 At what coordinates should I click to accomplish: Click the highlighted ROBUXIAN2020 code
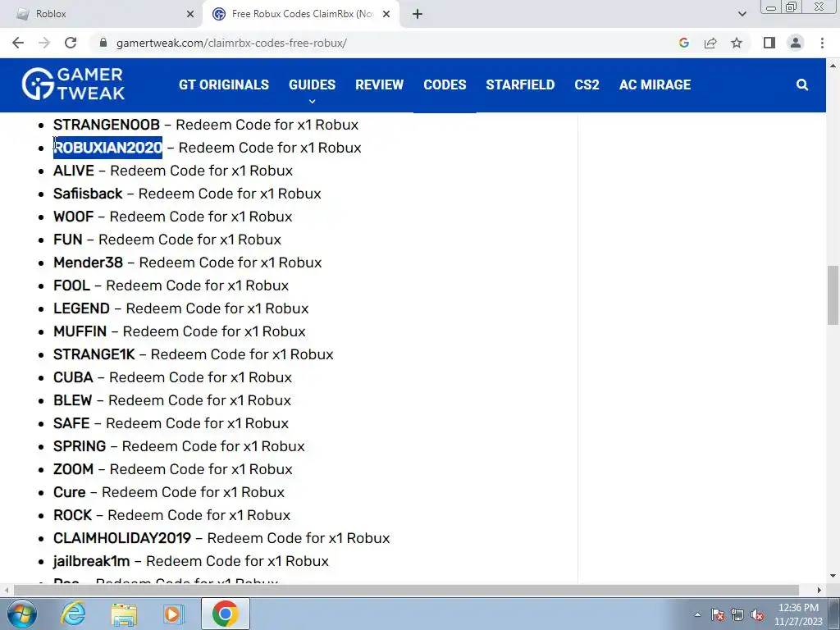click(107, 148)
